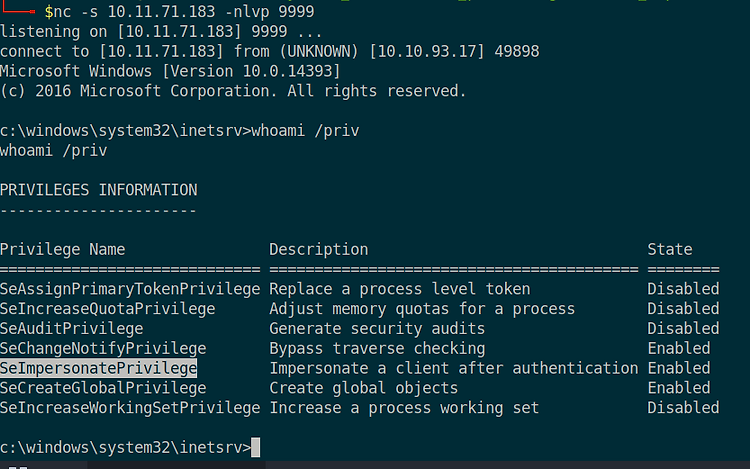Click the 'listening on [10.11.71.183] 9999' line

point(161,32)
